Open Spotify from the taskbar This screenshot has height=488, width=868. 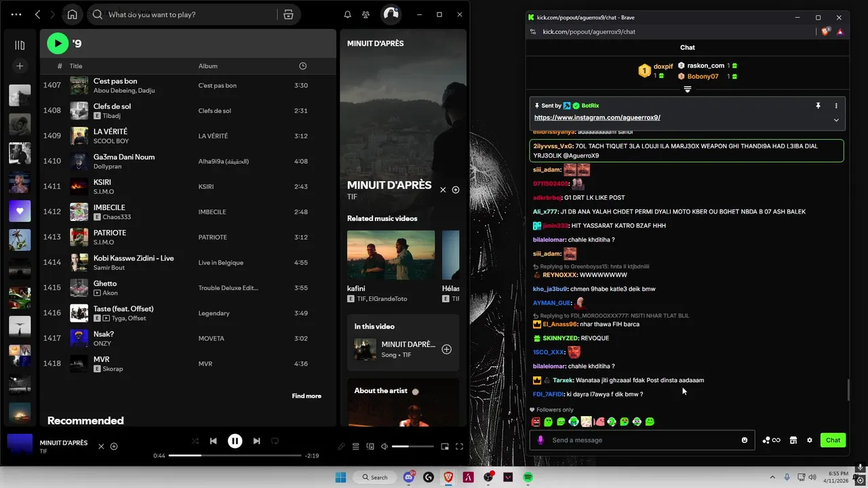528,477
